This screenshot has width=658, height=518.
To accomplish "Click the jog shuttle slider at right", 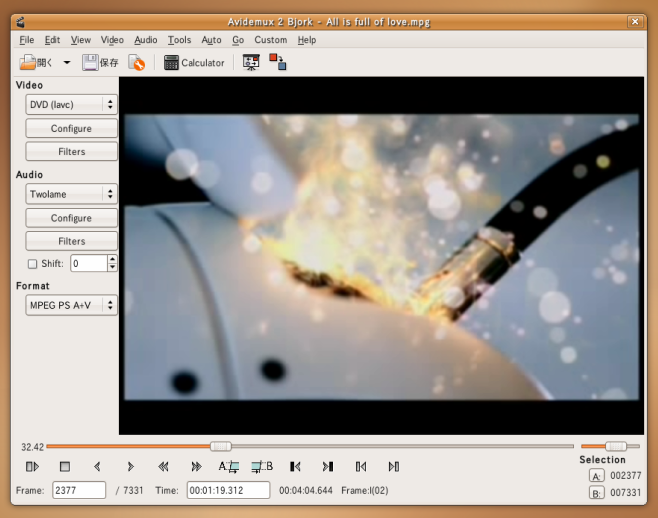I will (616, 446).
